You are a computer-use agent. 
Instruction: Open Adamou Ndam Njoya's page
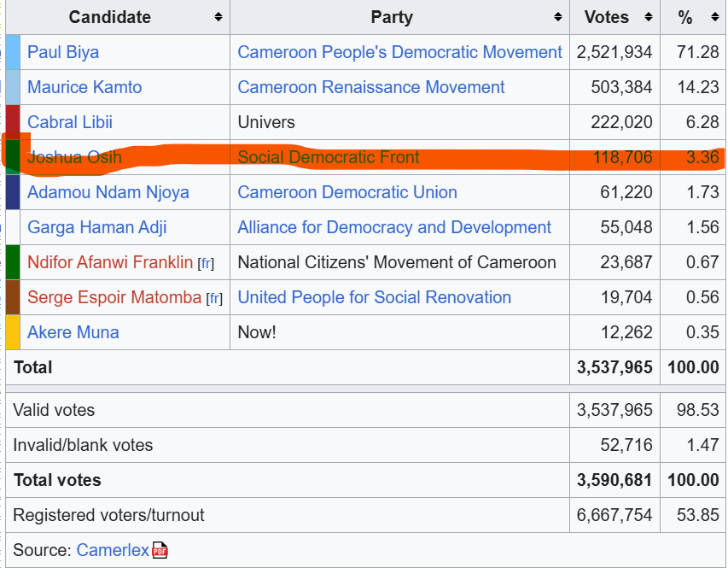click(108, 192)
